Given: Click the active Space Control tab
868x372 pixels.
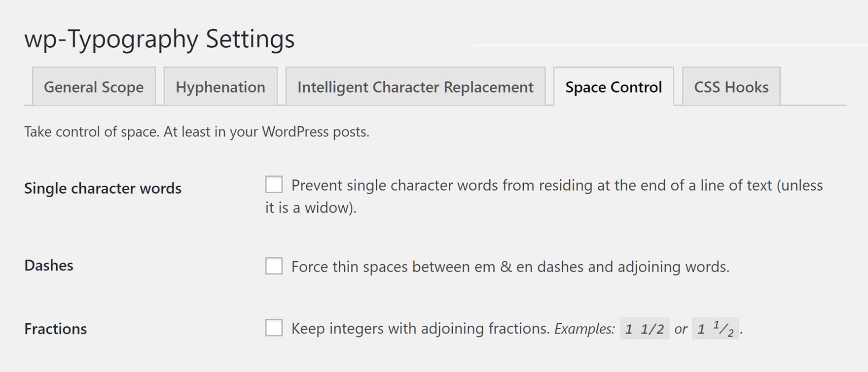Looking at the screenshot, I should pos(613,87).
